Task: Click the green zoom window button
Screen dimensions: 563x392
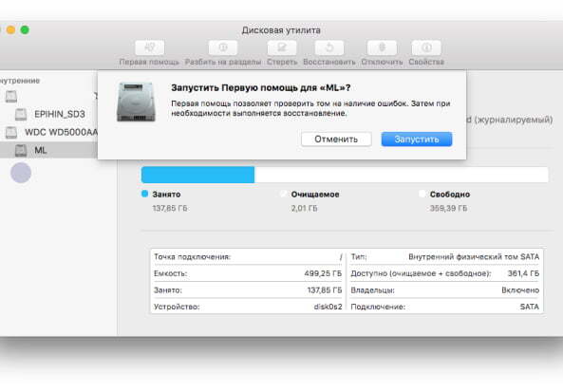Action: (25, 29)
